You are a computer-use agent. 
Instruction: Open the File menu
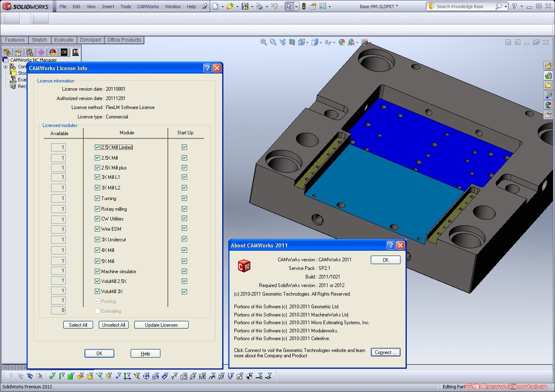[63, 7]
